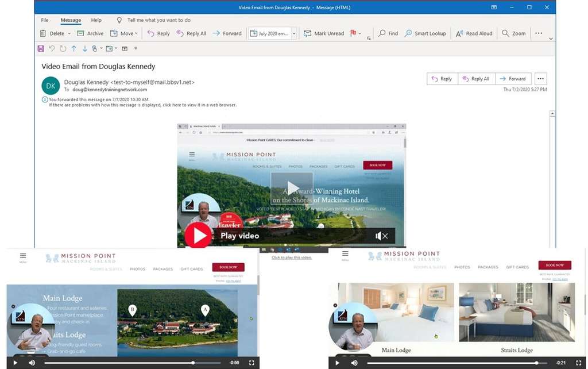Click the hamburger menu in bottom-left video

23,256
